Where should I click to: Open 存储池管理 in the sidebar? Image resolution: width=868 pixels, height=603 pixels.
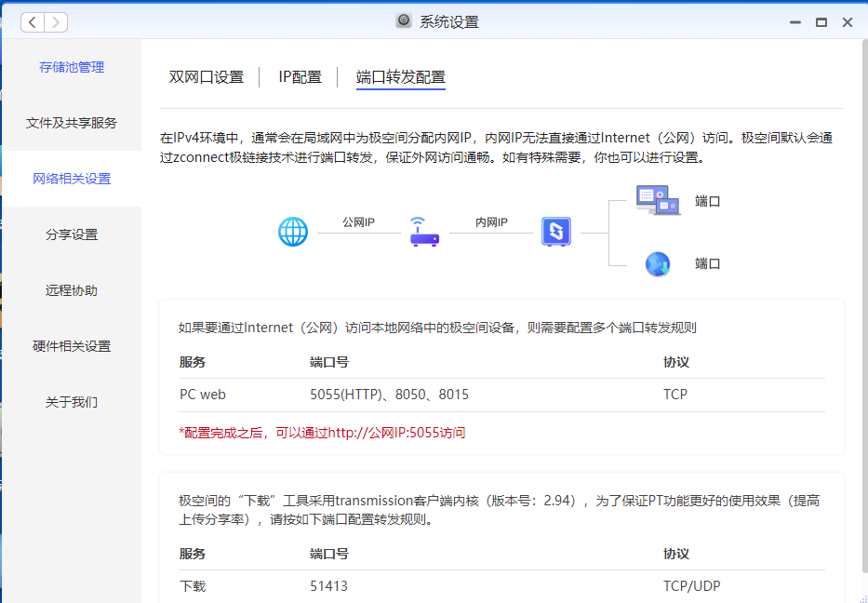72,67
